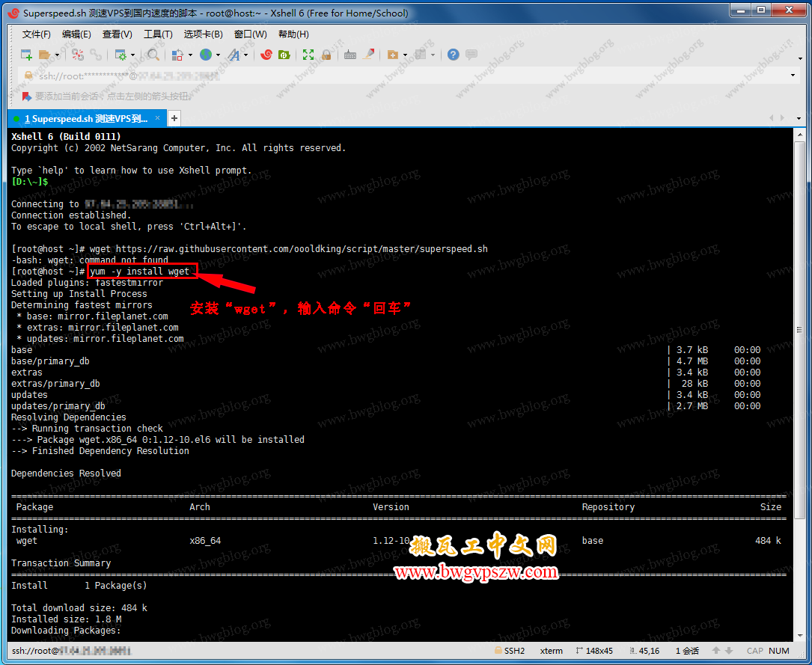
Task: Toggle Full screen green arrows icon
Action: pos(308,55)
